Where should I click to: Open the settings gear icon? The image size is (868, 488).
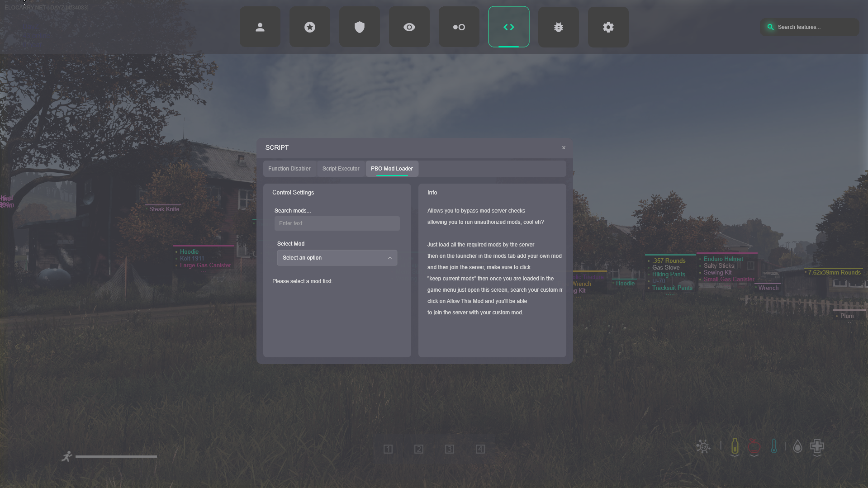[x=608, y=27]
